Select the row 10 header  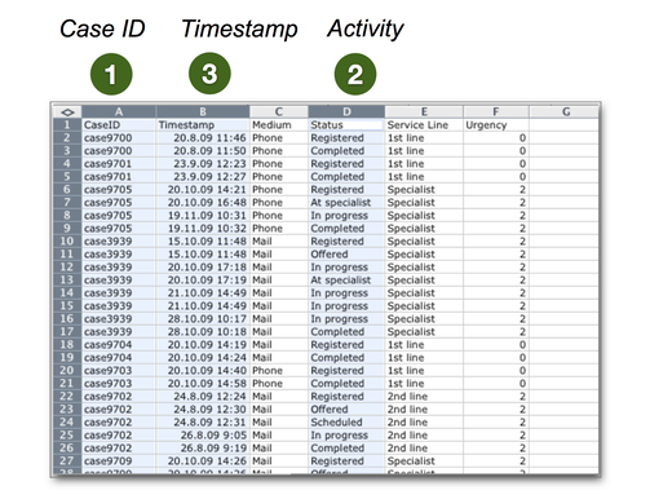pyautogui.click(x=66, y=242)
